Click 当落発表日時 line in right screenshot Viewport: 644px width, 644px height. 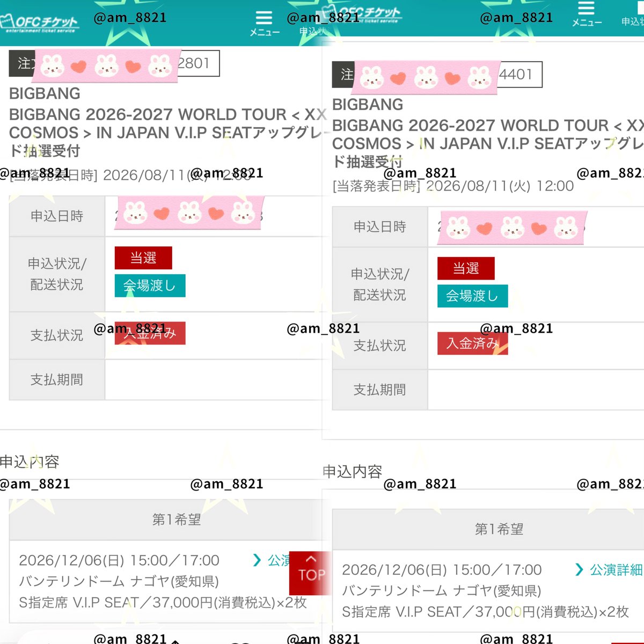(x=453, y=186)
